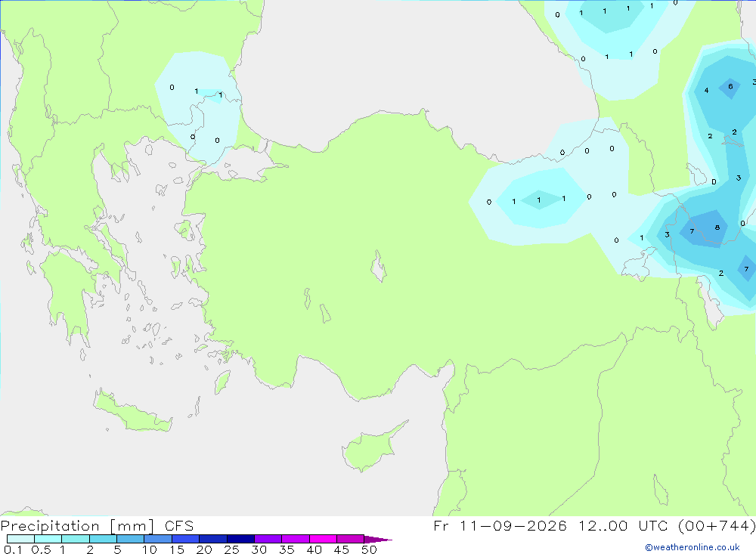Select the 1–2 mm legend color box
756x554 pixels.
pos(75,539)
